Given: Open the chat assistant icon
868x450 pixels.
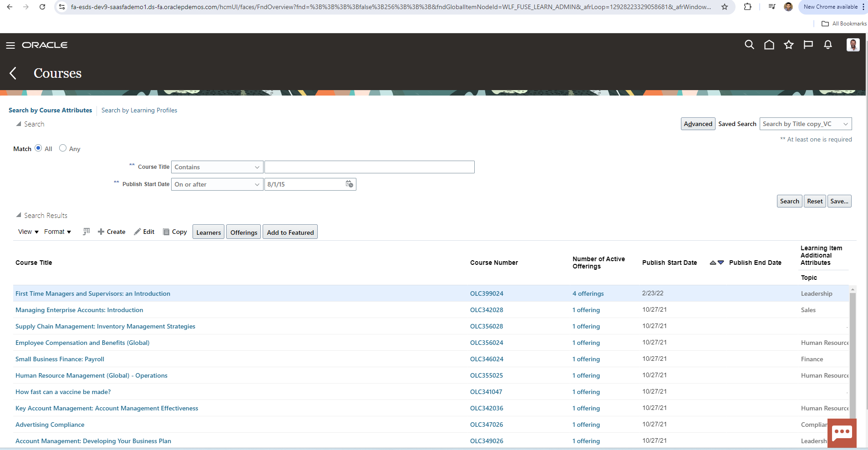Looking at the screenshot, I should pos(842,433).
